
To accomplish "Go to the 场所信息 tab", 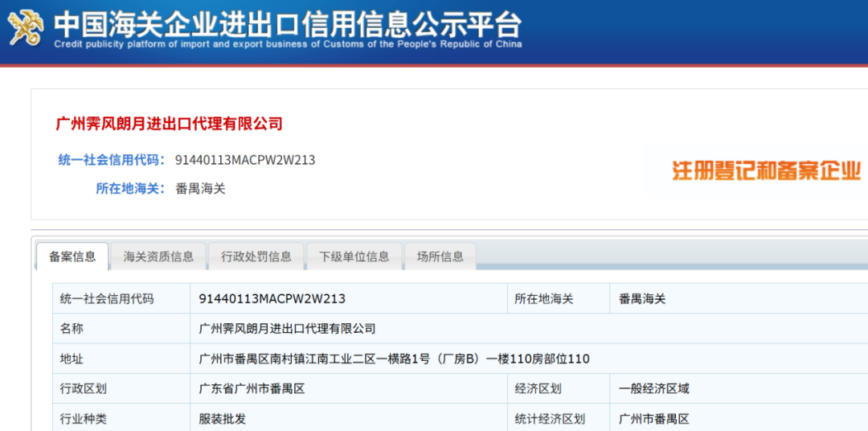I will 440,257.
